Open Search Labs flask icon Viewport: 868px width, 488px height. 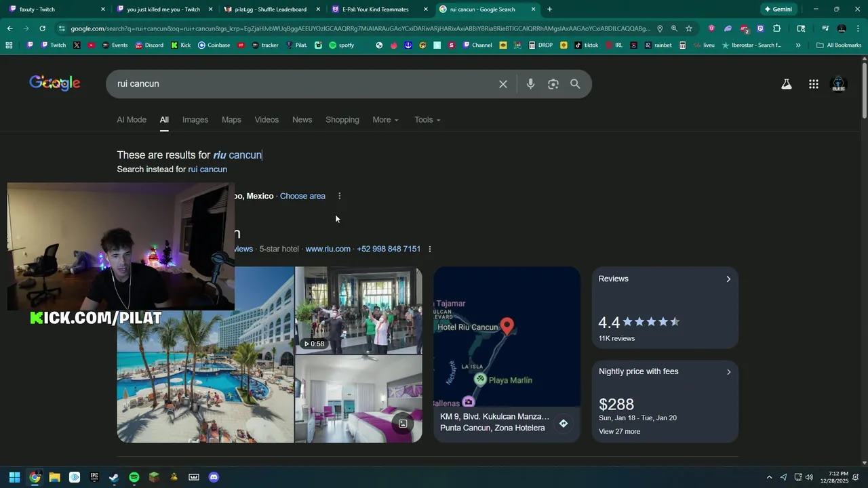point(787,84)
